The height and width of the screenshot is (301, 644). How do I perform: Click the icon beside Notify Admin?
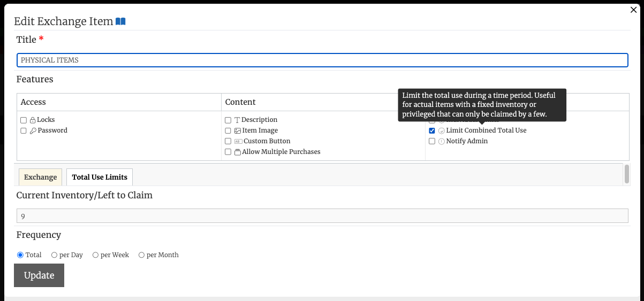point(442,141)
